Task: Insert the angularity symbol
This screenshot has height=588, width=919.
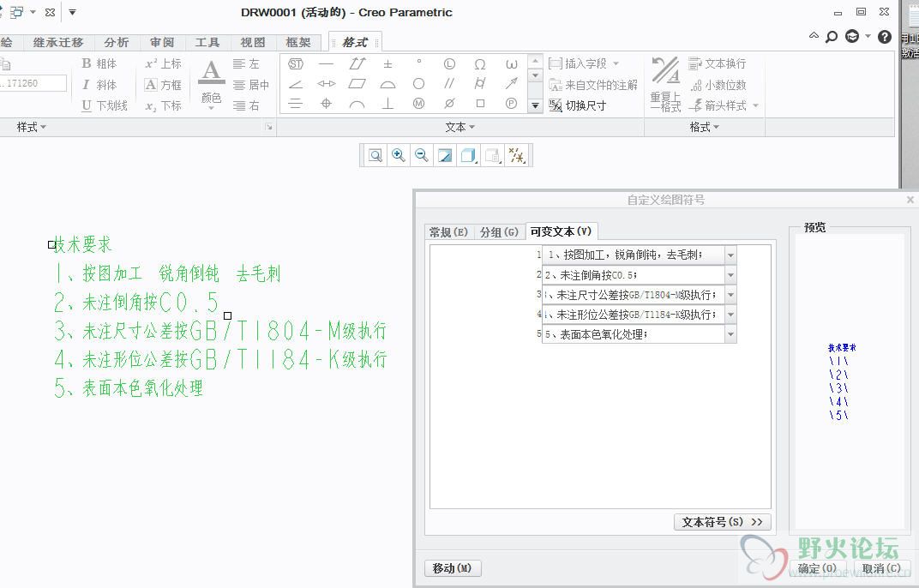Action: [296, 84]
